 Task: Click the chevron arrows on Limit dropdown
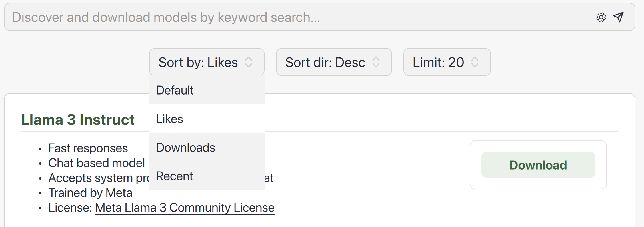tap(475, 62)
